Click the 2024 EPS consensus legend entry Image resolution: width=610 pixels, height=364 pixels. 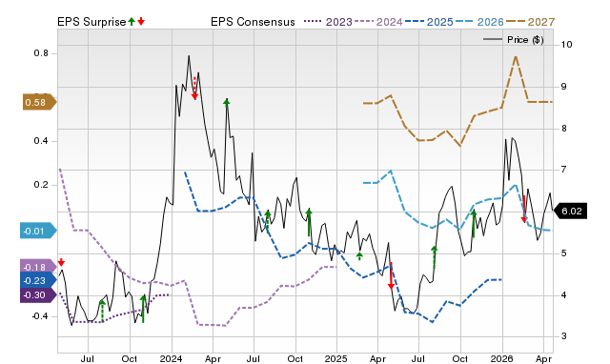click(378, 22)
